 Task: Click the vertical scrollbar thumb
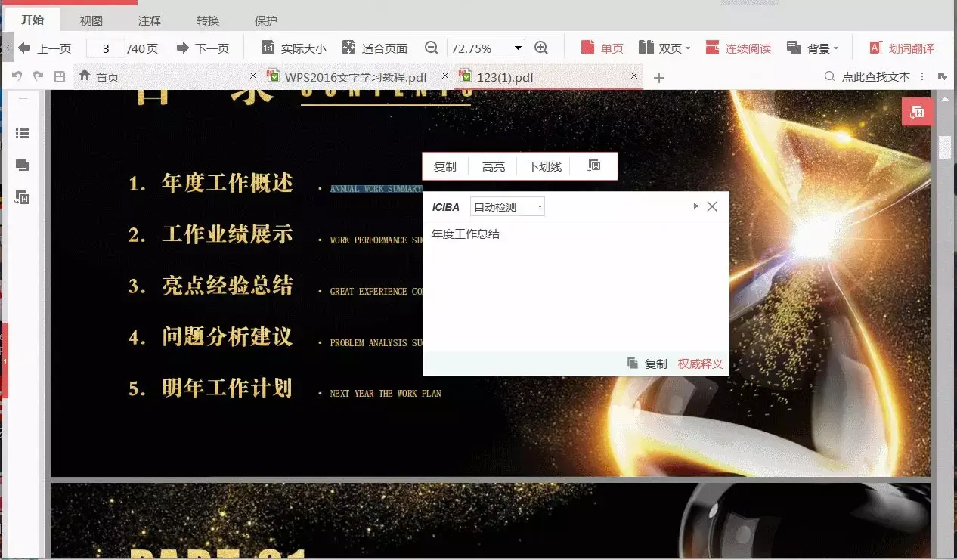click(945, 147)
